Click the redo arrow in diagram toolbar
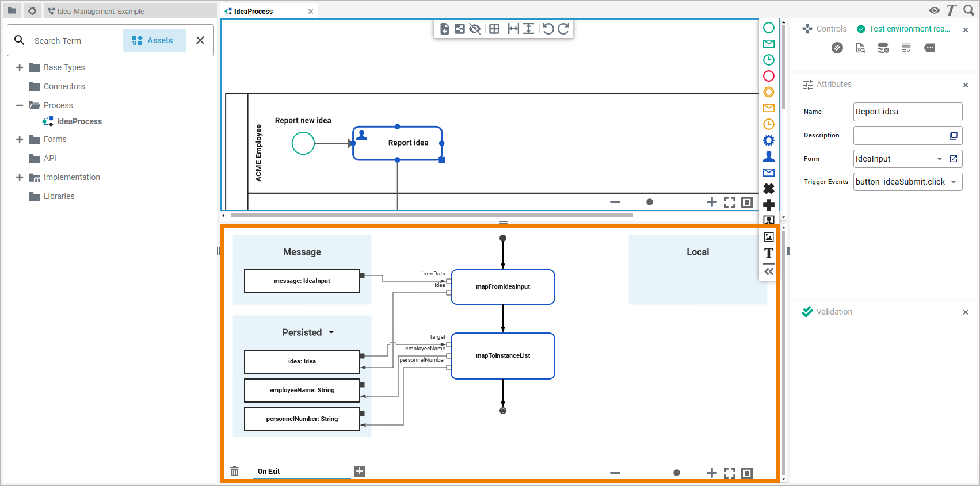 [x=564, y=29]
